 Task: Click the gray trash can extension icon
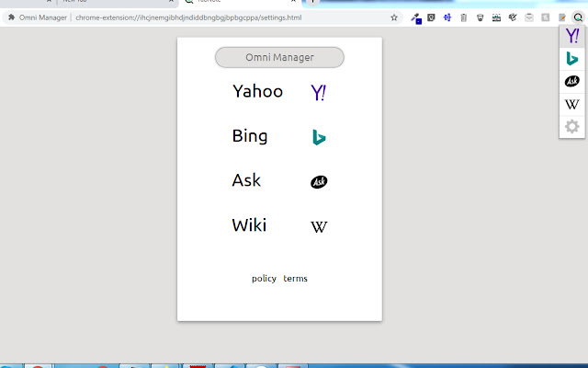464,17
